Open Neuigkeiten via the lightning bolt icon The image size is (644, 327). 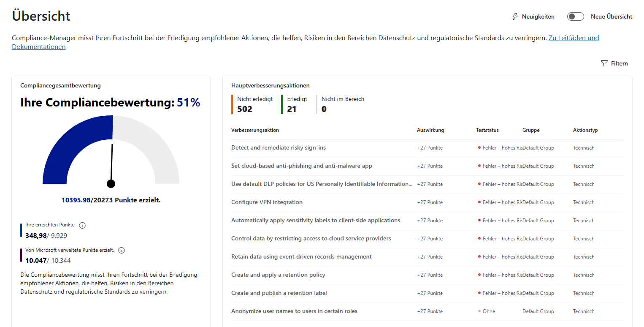[515, 16]
